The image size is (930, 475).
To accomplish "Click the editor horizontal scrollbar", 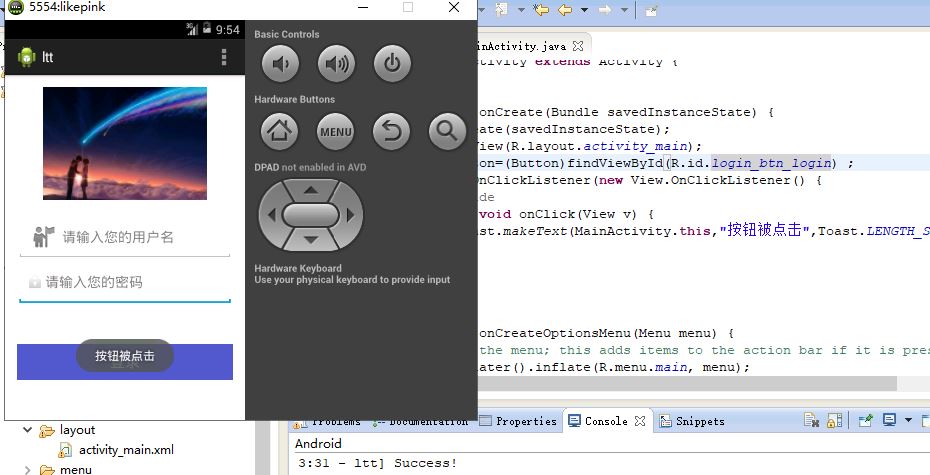I will (687, 383).
